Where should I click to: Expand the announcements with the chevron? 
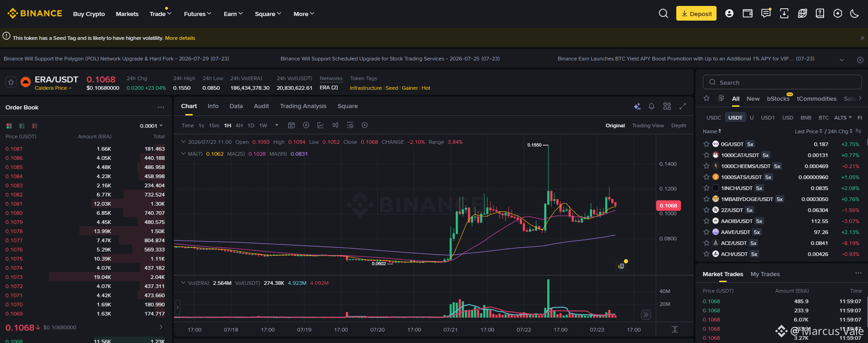coord(842,60)
